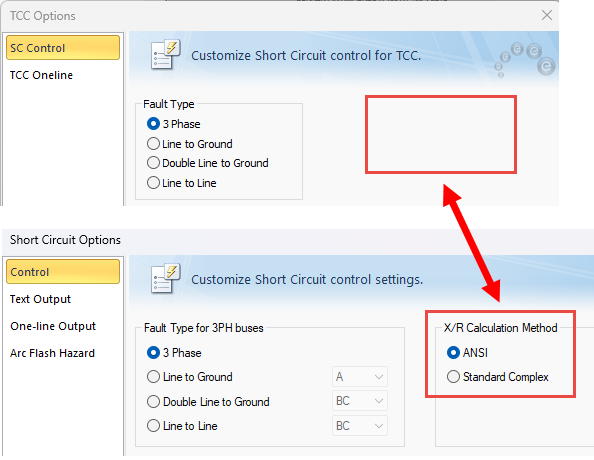
Task: Switch to the Control tab in Short Circuit Options
Action: tap(63, 272)
